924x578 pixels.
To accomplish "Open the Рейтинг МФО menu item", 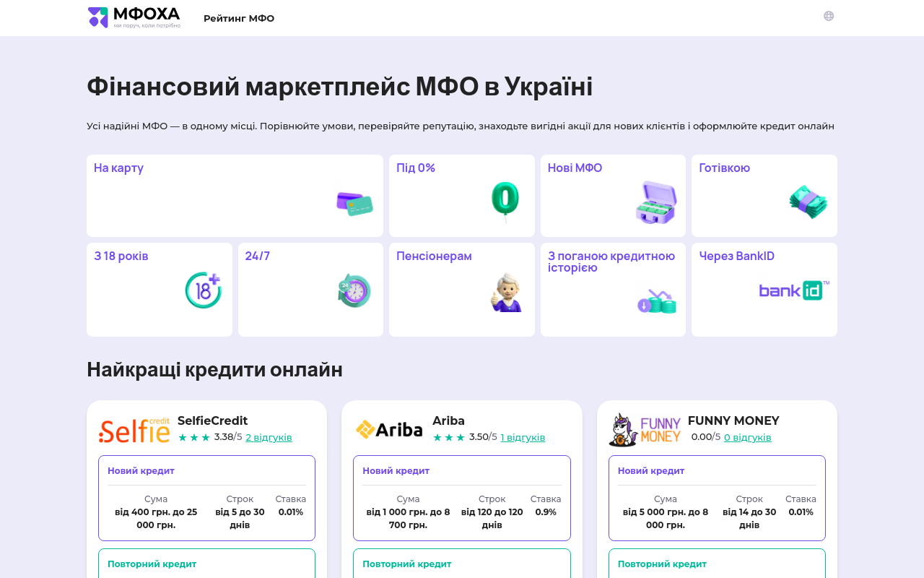I will point(239,18).
